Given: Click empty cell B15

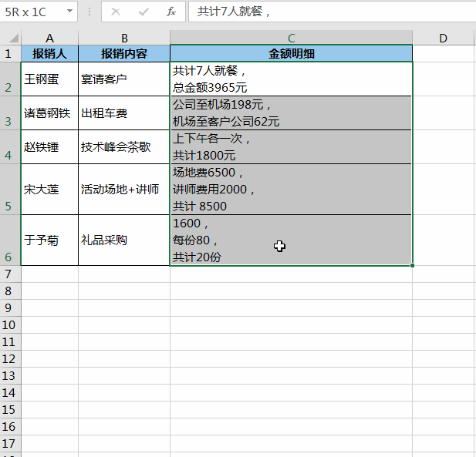Looking at the screenshot, I should tap(124, 410).
